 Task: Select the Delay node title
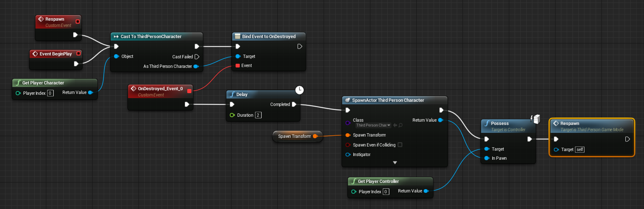(x=242, y=94)
